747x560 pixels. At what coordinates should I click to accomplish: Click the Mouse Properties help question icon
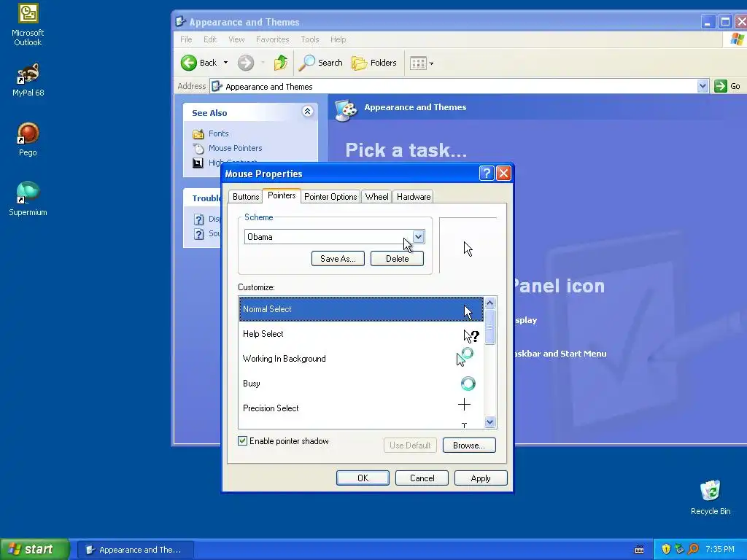[x=487, y=173]
